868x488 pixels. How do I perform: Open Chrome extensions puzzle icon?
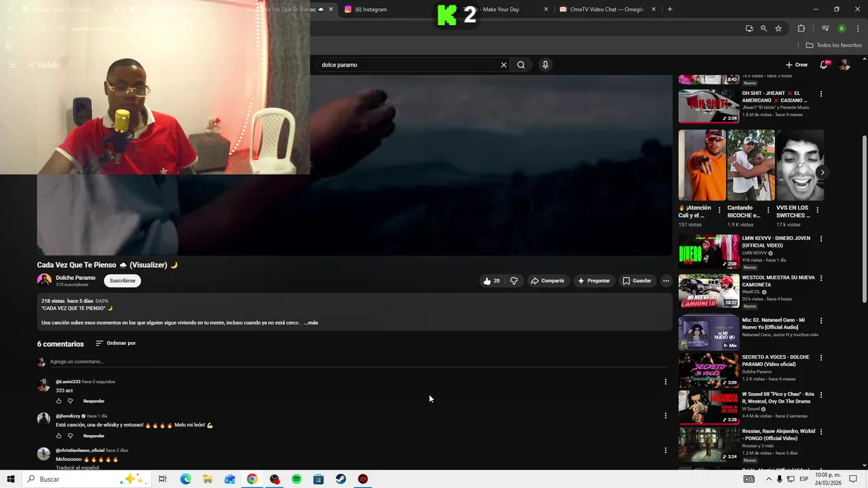point(802,28)
